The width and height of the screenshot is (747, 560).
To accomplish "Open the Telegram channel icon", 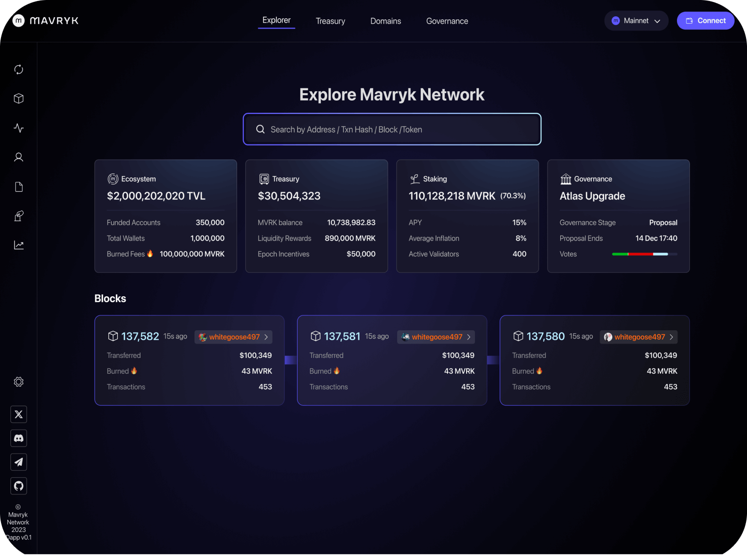I will 18,462.
